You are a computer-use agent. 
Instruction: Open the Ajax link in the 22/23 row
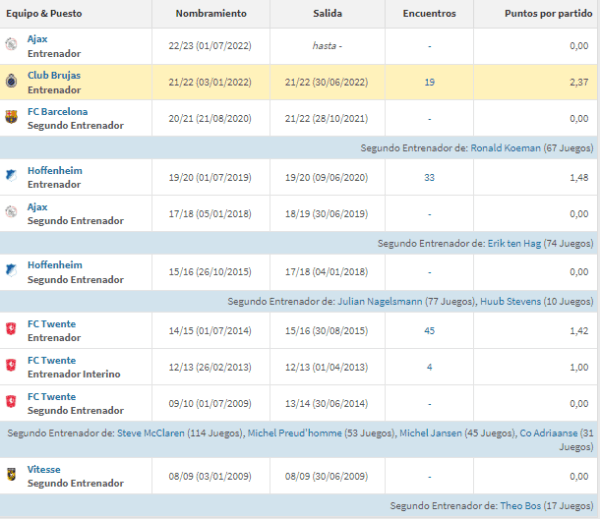pos(37,39)
